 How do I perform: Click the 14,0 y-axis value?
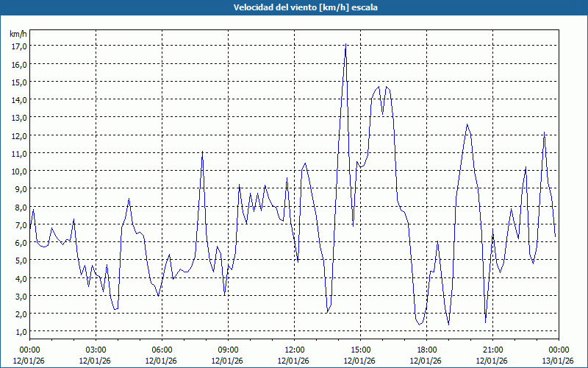pos(18,99)
